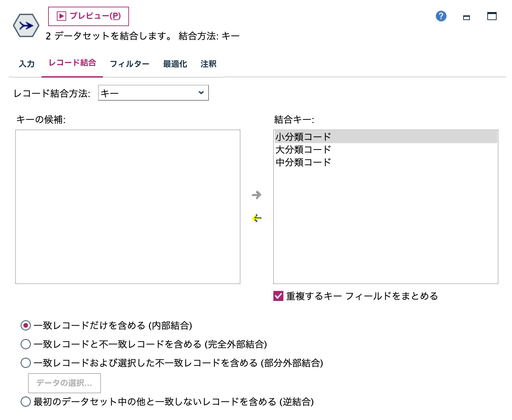The image size is (512, 420).
Task: Click the gray right arrow to add a key
Action: coord(256,195)
